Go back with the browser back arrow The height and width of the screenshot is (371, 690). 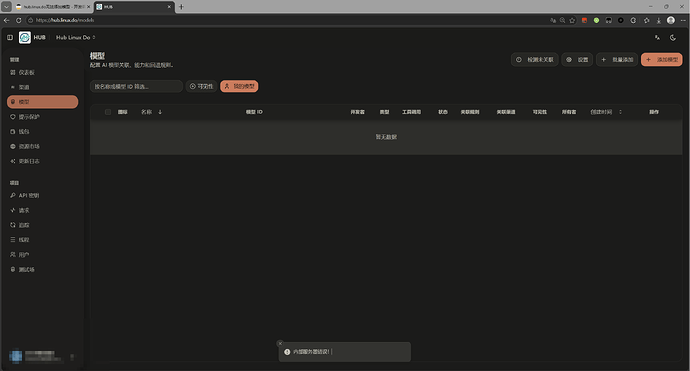(x=7, y=20)
